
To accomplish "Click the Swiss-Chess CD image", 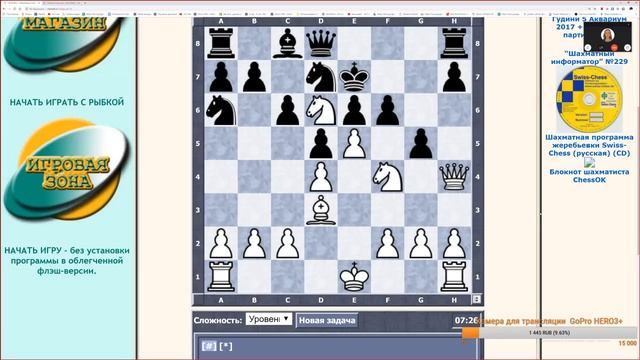I will (x=589, y=99).
